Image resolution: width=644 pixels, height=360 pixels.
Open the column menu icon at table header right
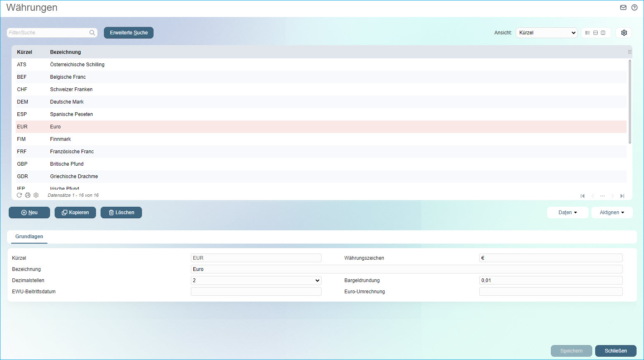click(x=630, y=52)
